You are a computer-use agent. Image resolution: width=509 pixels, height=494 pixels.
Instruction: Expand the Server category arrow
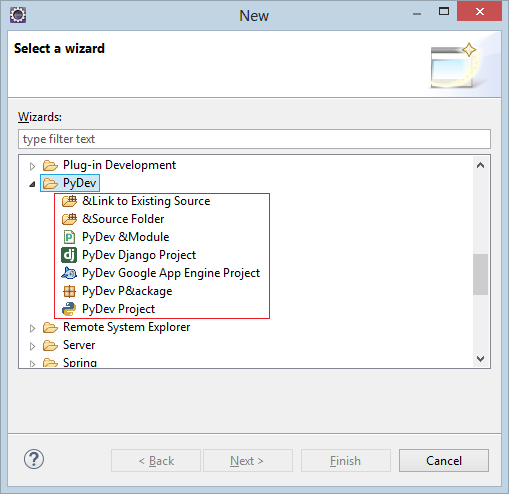click(x=32, y=346)
